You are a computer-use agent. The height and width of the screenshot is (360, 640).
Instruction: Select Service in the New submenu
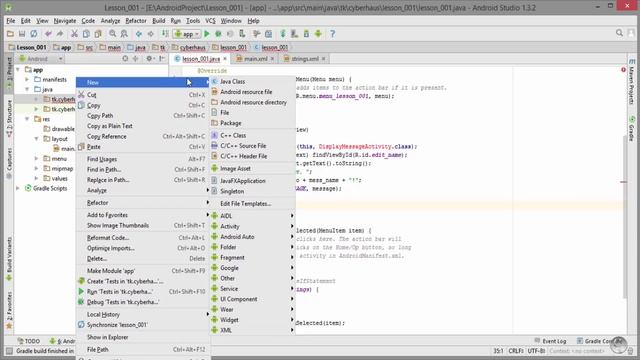point(253,289)
